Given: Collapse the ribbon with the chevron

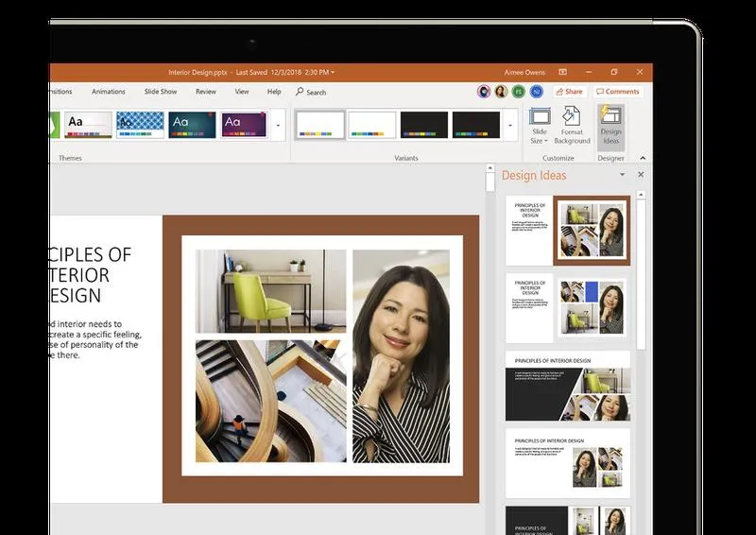Looking at the screenshot, I should click(643, 158).
